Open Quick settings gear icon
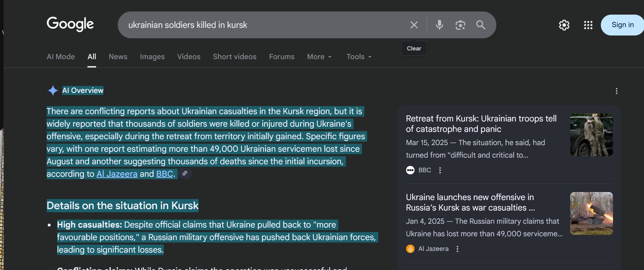Viewport: 644px width, 270px height. (564, 25)
